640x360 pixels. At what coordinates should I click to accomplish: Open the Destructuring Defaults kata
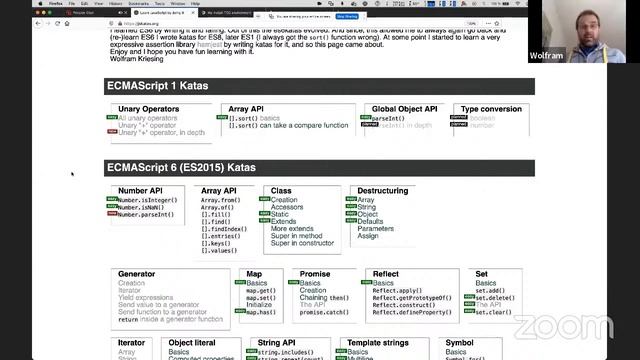pyautogui.click(x=370, y=222)
